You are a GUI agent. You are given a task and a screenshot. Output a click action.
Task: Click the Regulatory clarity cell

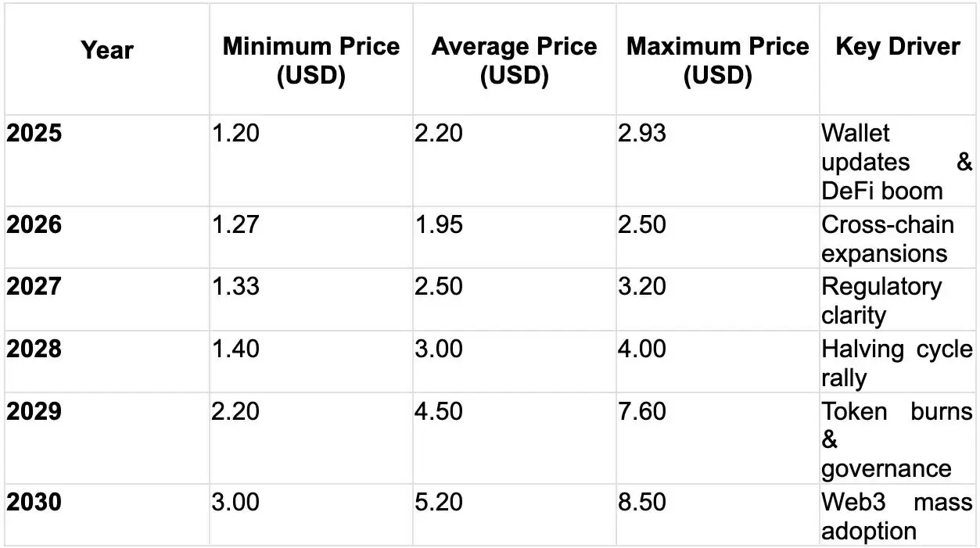(881, 301)
